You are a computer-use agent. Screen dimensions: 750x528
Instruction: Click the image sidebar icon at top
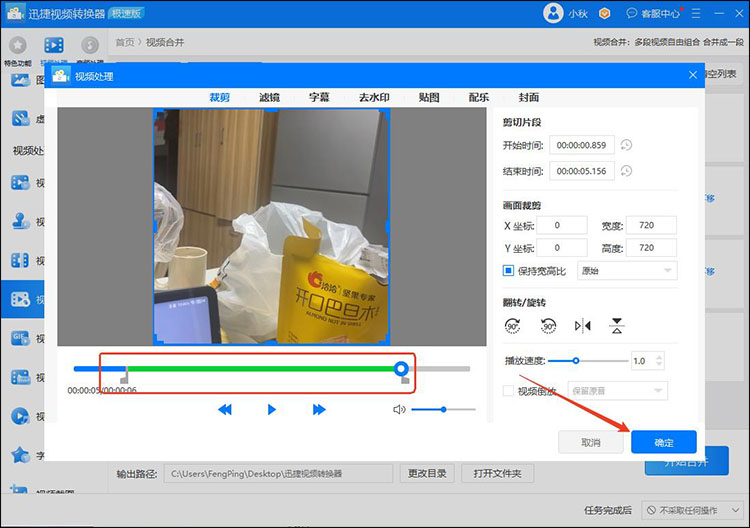point(20,79)
